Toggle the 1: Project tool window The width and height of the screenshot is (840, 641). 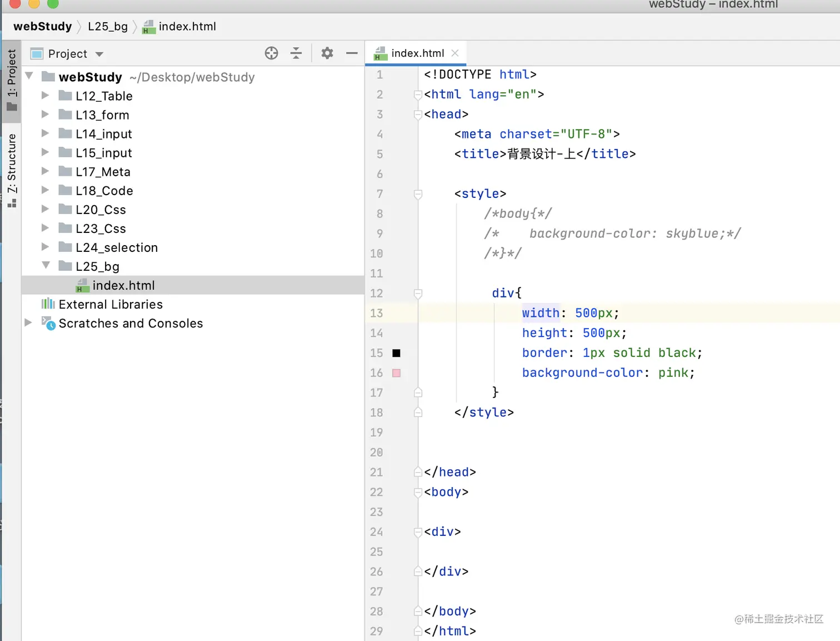pyautogui.click(x=12, y=79)
